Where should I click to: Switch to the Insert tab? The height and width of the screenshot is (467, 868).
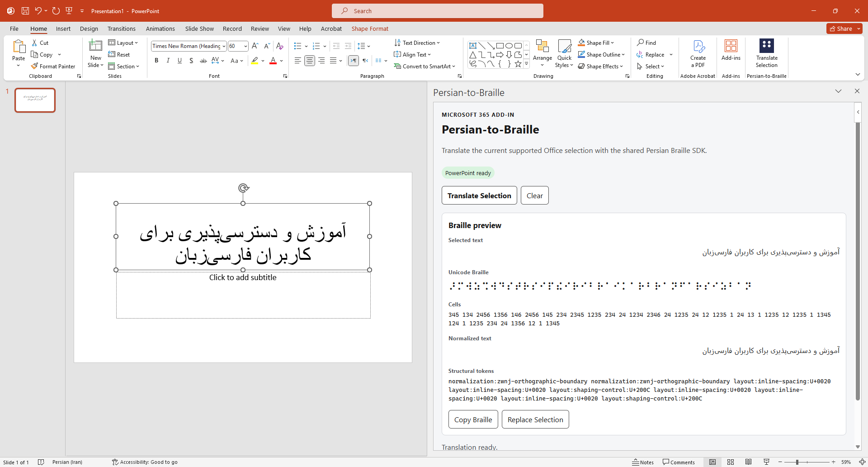click(x=63, y=29)
